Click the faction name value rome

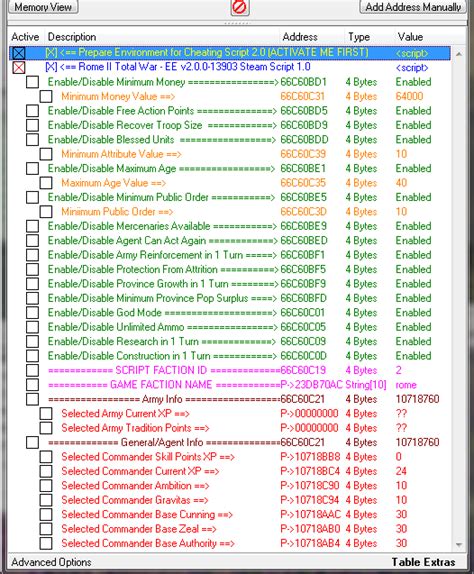(x=406, y=385)
